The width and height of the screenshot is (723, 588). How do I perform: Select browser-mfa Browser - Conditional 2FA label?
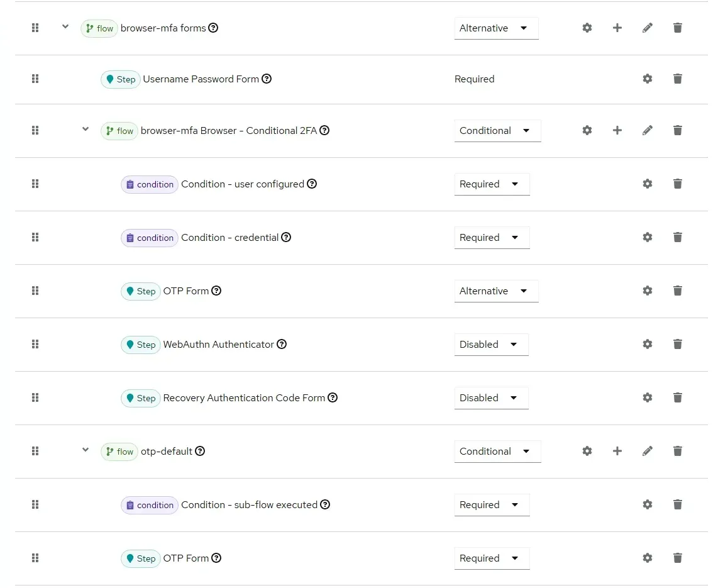pyautogui.click(x=229, y=131)
